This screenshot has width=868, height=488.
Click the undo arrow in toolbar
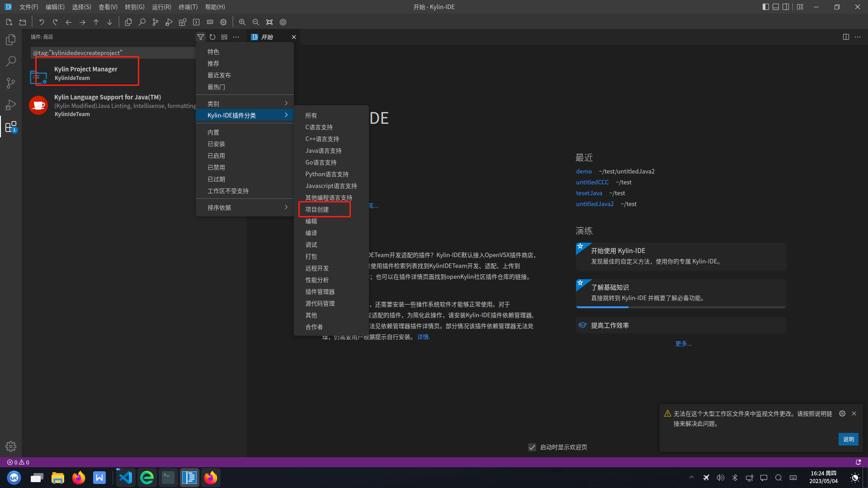click(42, 22)
